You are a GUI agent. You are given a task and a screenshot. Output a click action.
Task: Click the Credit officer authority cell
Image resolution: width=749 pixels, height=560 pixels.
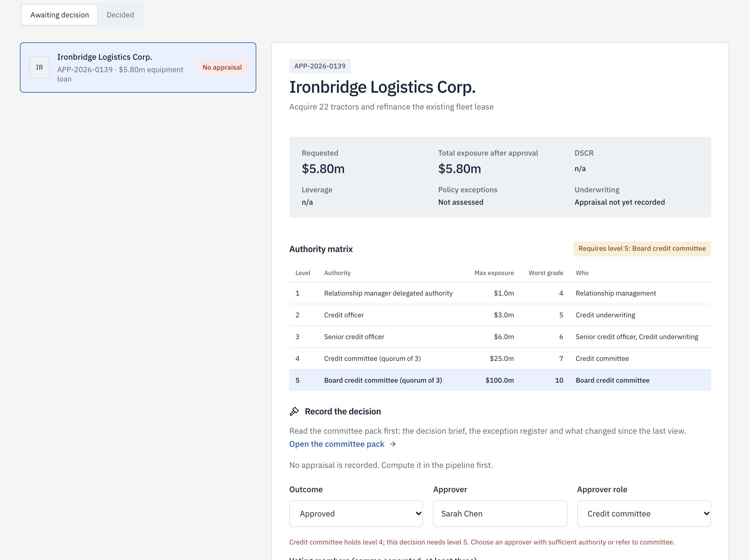(344, 315)
